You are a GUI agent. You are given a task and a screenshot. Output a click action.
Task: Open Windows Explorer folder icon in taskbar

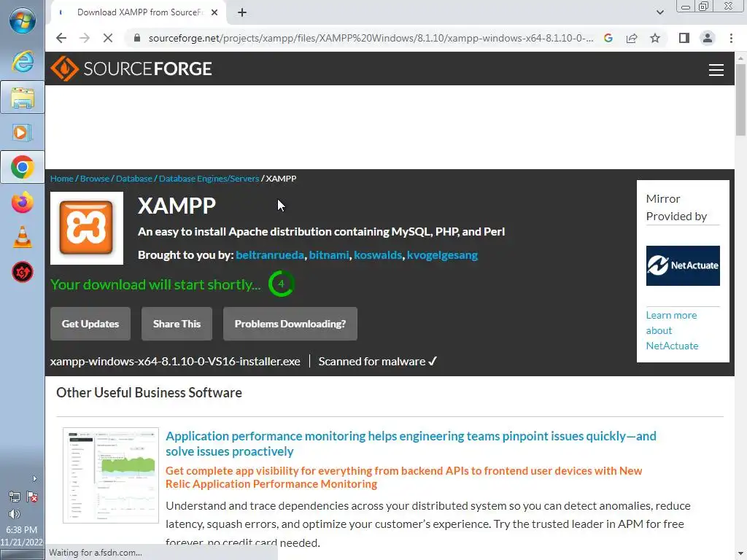(23, 98)
